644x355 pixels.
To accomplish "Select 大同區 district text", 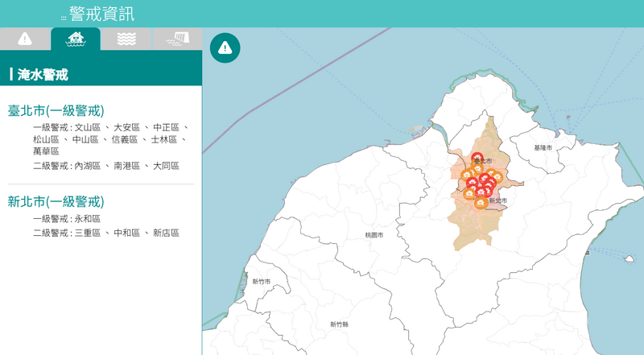I will point(167,166).
